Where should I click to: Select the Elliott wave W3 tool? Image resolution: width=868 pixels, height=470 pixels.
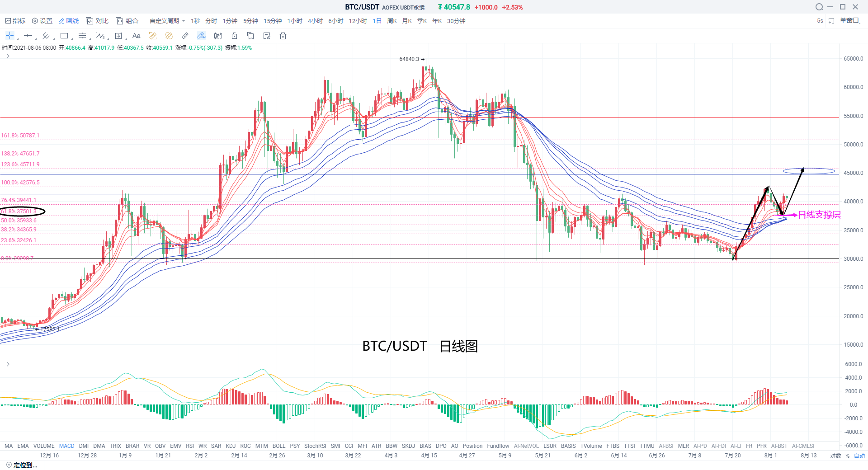(x=100, y=36)
